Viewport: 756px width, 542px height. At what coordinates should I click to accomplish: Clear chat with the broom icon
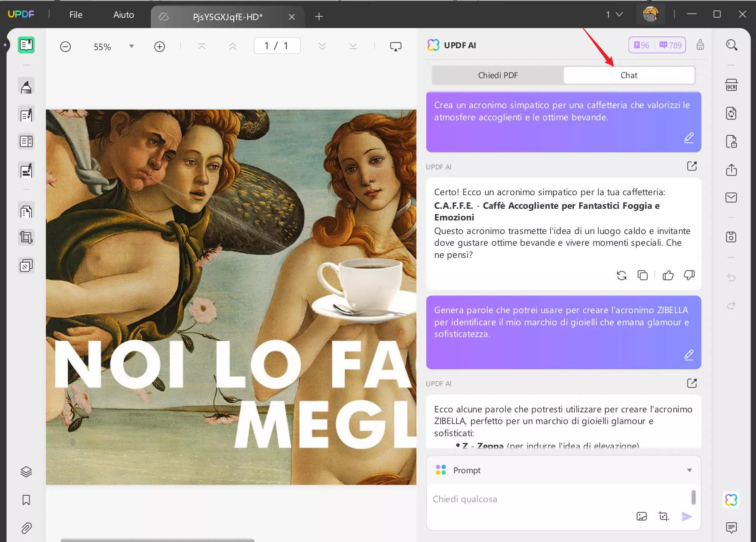click(700, 45)
